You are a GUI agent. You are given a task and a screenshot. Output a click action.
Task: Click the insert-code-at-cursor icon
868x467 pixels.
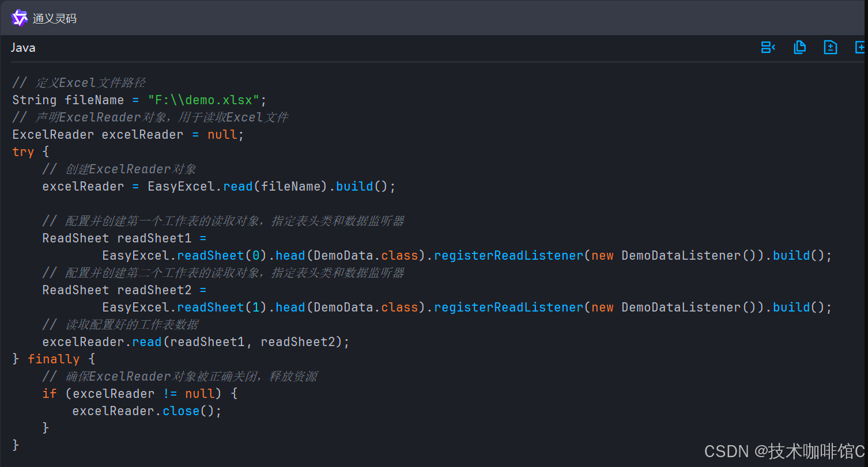point(768,47)
